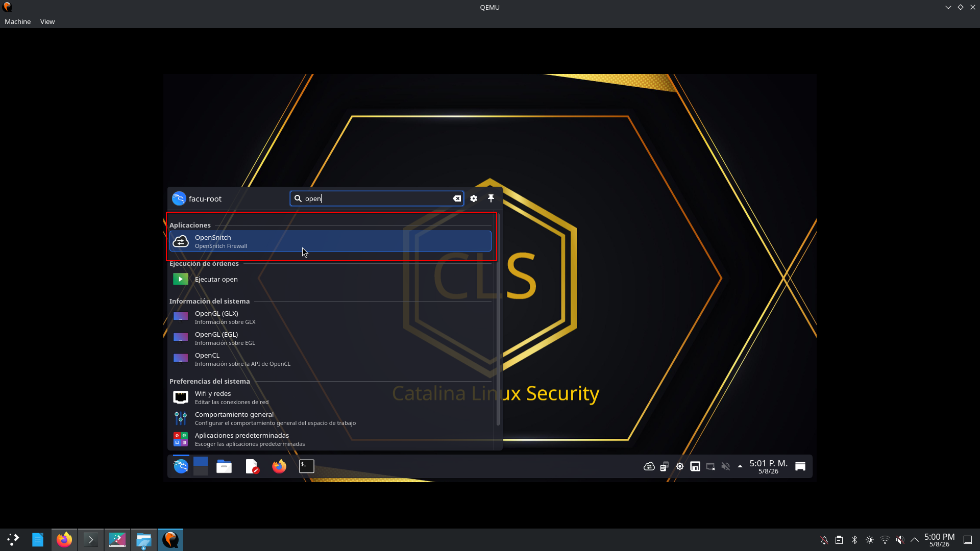
Task: Open the OpenCL API information entry
Action: [330, 359]
